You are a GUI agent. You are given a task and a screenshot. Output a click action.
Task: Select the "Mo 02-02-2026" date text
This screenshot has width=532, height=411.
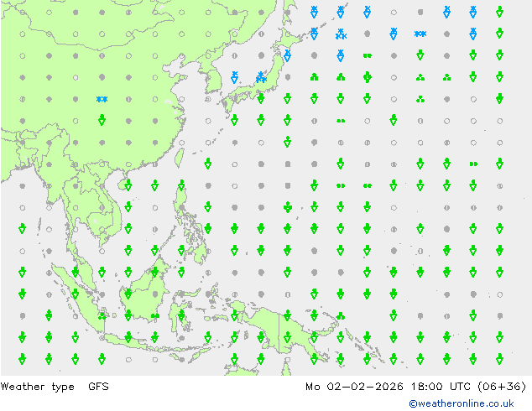pos(354,386)
